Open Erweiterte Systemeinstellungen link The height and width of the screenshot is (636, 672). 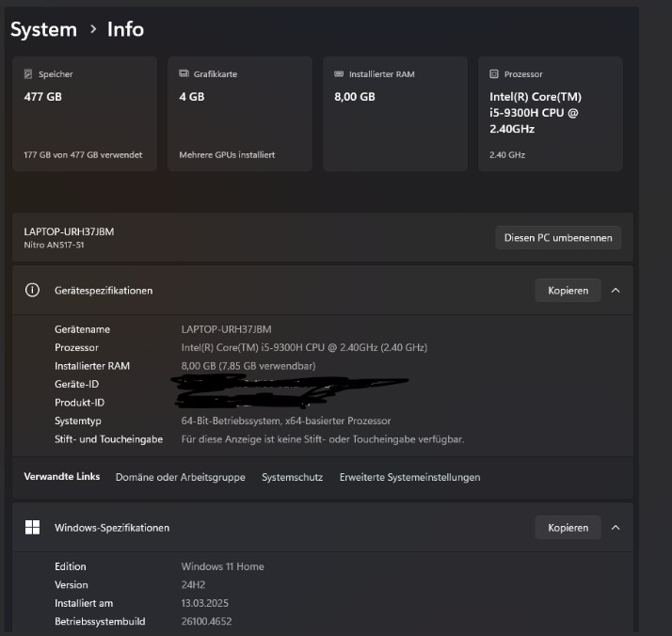click(x=409, y=477)
